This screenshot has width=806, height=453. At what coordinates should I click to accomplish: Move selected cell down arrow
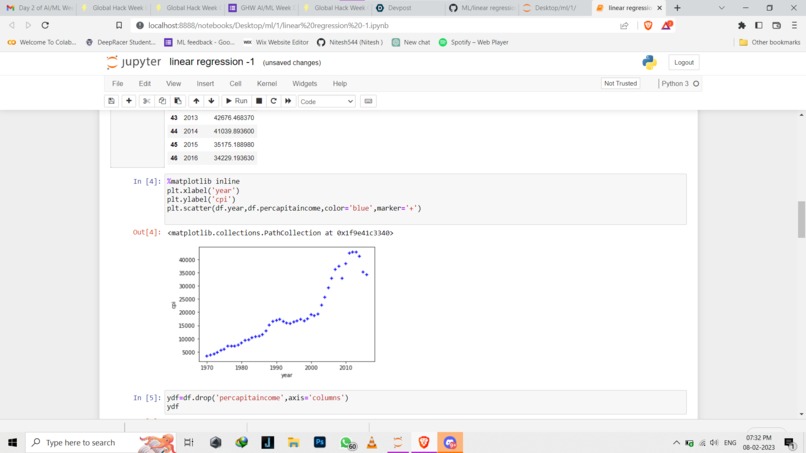coord(211,101)
